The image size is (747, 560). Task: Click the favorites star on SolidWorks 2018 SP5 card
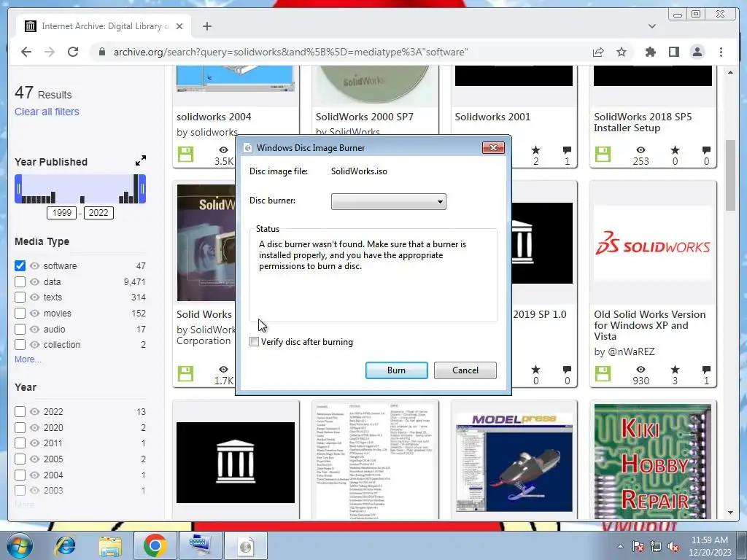coord(675,150)
